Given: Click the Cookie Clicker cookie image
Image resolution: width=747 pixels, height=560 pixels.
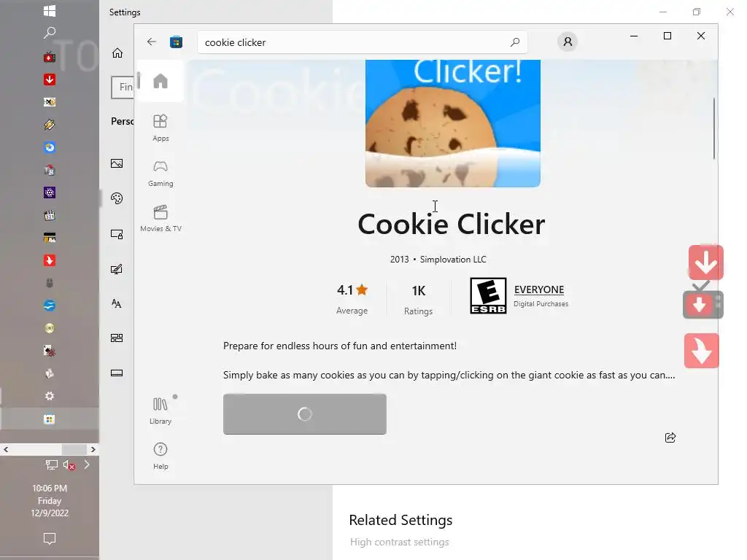Looking at the screenshot, I should click(452, 122).
